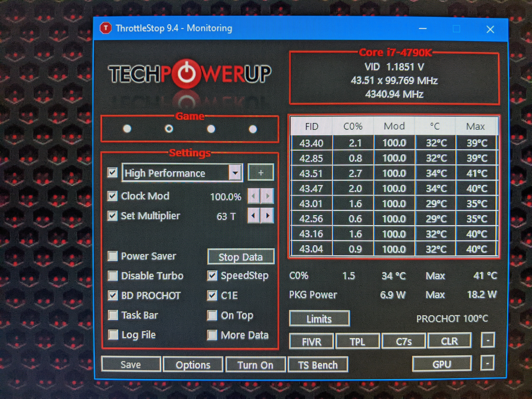Enable the More Data checkbox

212,335
